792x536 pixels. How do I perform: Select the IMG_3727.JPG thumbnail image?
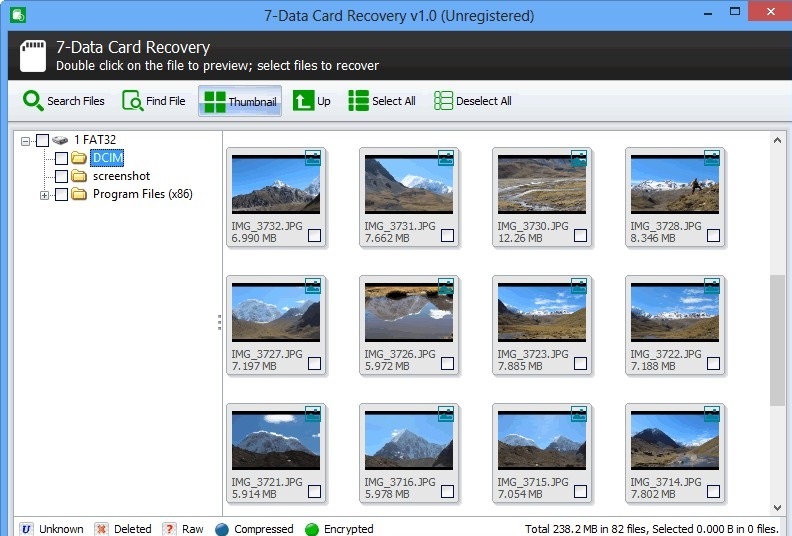pos(276,312)
